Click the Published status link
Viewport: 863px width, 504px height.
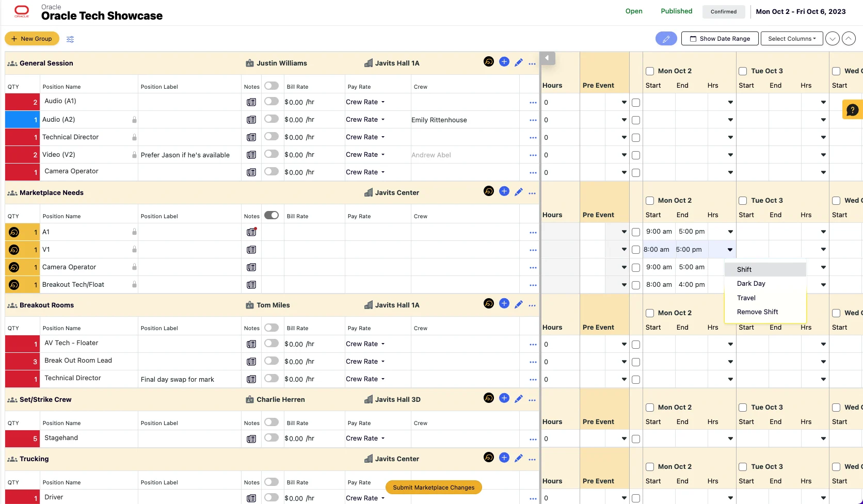677,11
